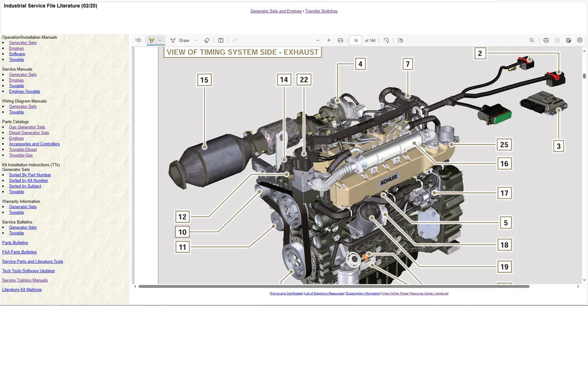Toggle fit to width view
Image resolution: width=588 pixels, height=371 pixels.
point(340,40)
